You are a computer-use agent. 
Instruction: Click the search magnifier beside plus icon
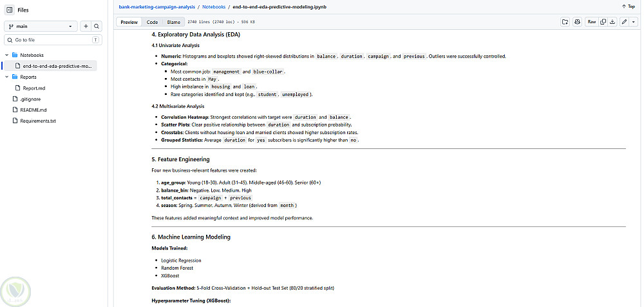[x=97, y=26]
